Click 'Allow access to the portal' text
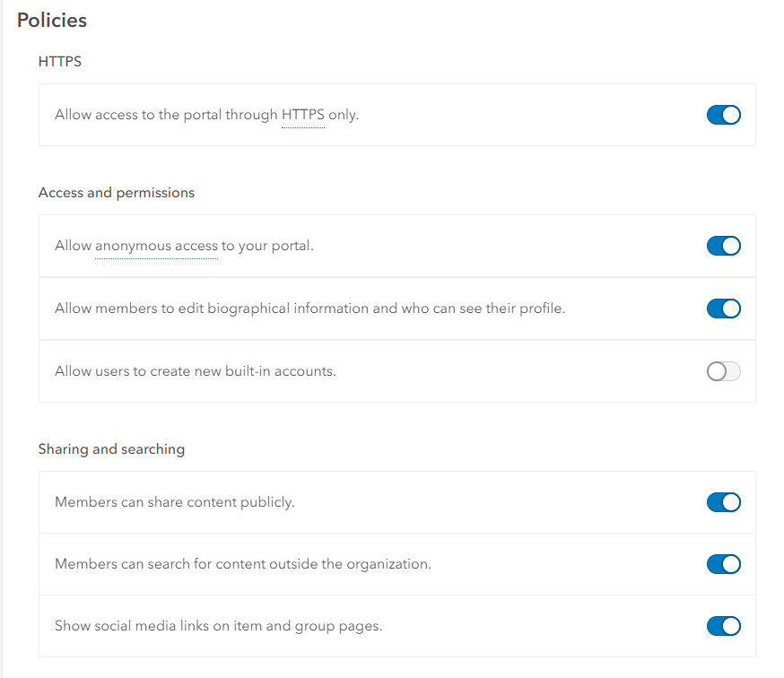Viewport: 784px width, 678px height. coord(166,115)
